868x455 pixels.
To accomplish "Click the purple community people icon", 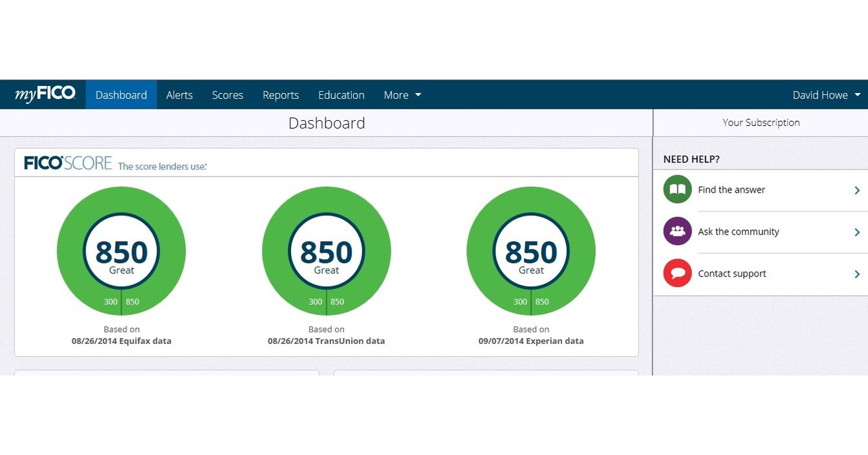I will coord(677,231).
